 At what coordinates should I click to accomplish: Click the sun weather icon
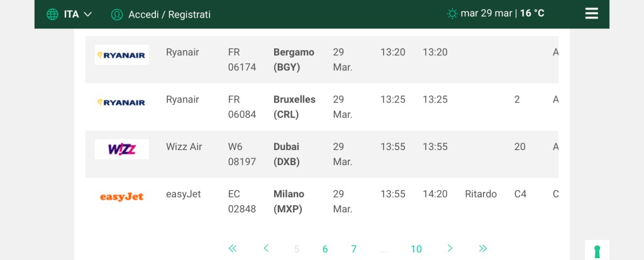point(452,14)
